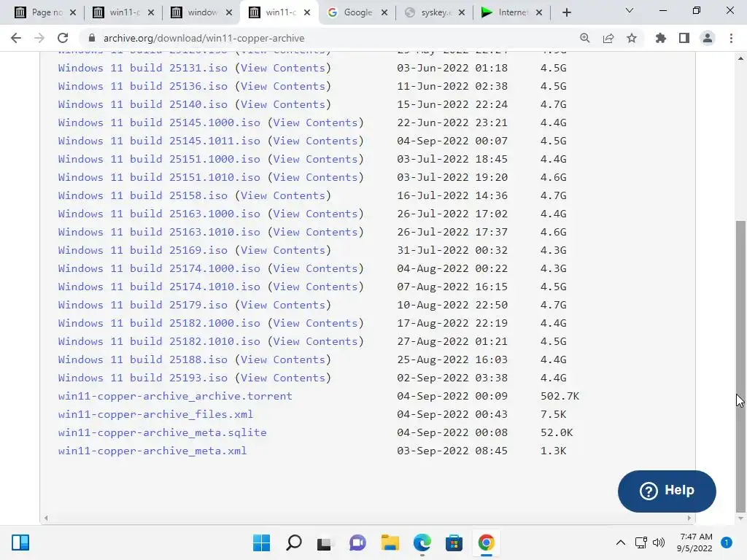Screen dimensions: 747x560
Task: Click the horizontal scrollbar right arrow
Action: point(689,518)
